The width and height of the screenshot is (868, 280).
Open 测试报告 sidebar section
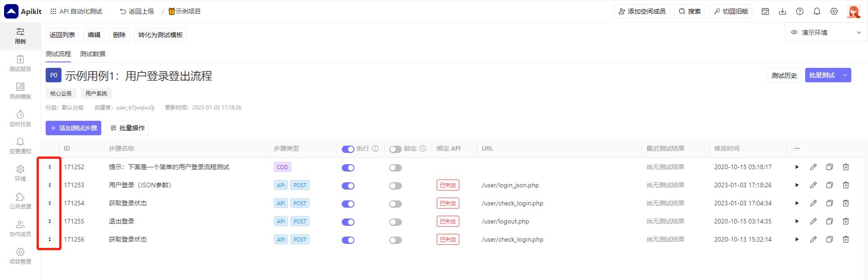20,64
